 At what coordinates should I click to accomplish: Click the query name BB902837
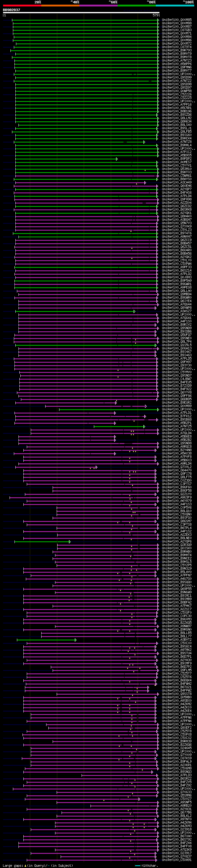pyautogui.click(x=11, y=10)
